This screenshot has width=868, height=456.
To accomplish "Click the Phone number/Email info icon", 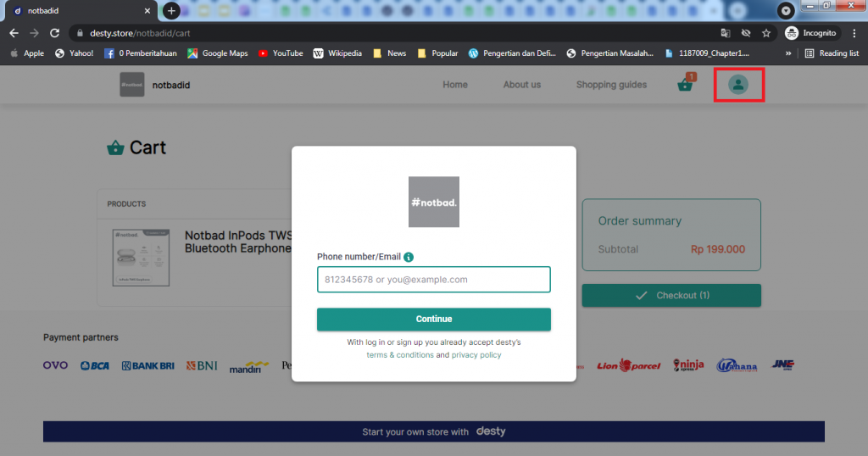I will pos(409,257).
